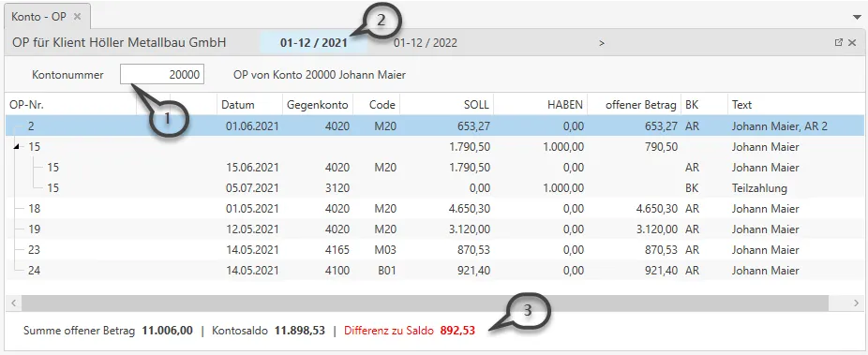Sort by OP-Nr. column header
This screenshot has width=868, height=355.
coord(70,105)
